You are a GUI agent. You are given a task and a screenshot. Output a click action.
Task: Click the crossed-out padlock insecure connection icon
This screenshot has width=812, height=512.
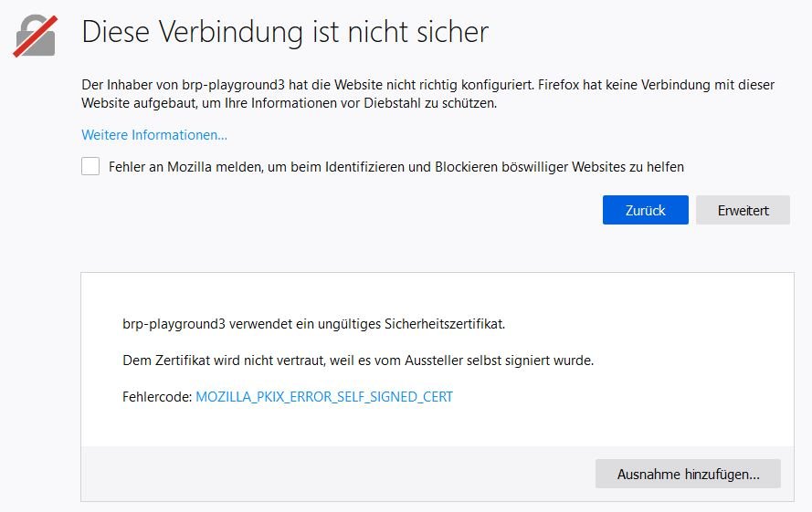click(x=36, y=37)
